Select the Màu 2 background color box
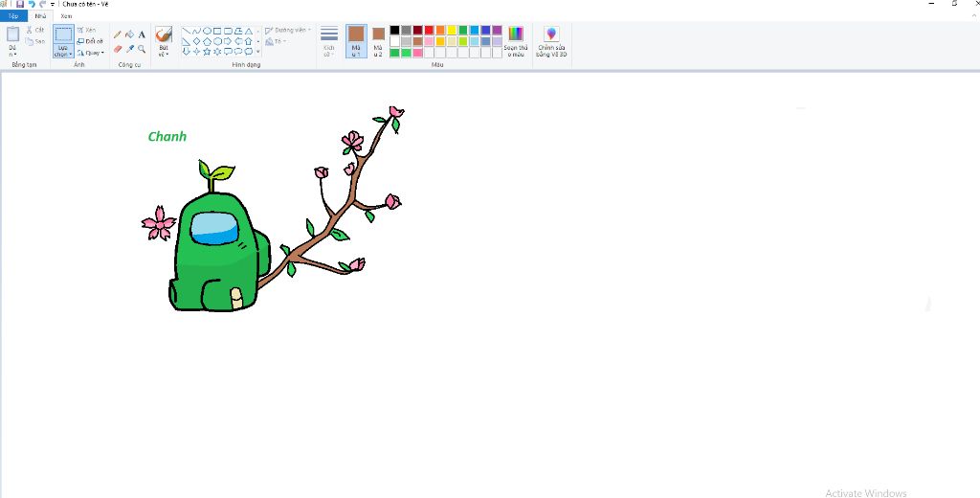Image resolution: width=980 pixels, height=498 pixels. pos(378,41)
